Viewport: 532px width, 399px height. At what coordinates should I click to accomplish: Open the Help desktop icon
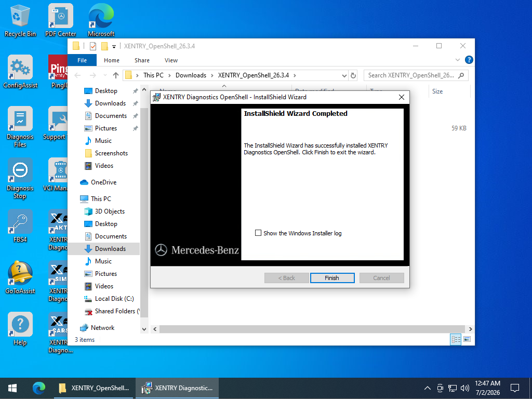click(x=20, y=329)
